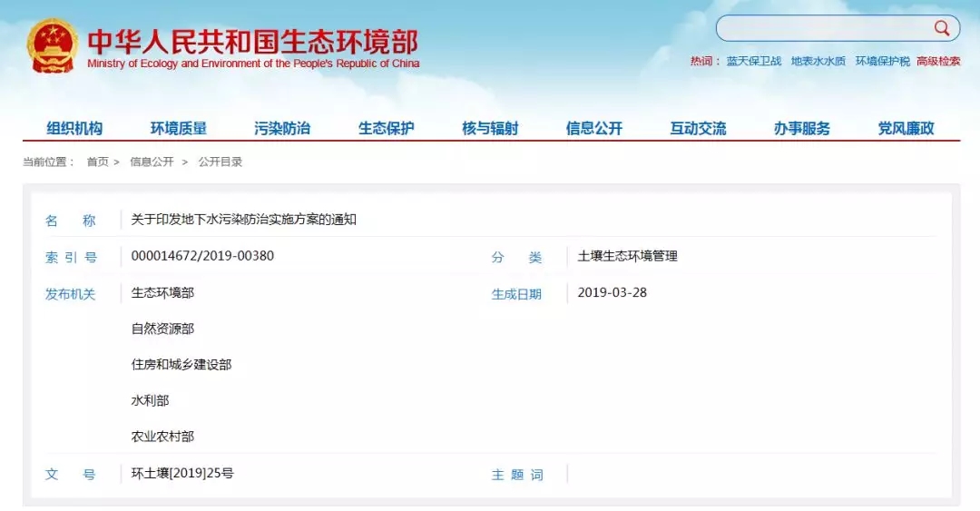Open the 环境质量 menu
This screenshot has width=980, height=511.
[x=178, y=128]
